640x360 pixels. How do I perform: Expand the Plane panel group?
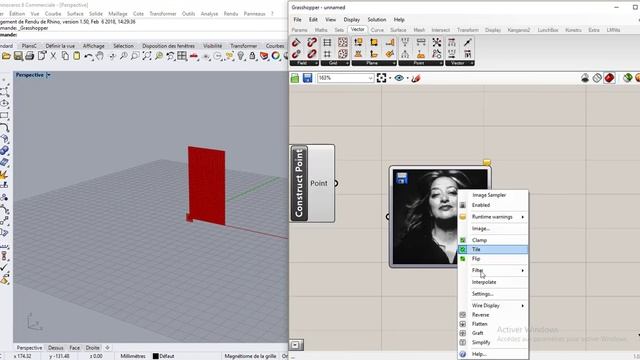tap(374, 63)
